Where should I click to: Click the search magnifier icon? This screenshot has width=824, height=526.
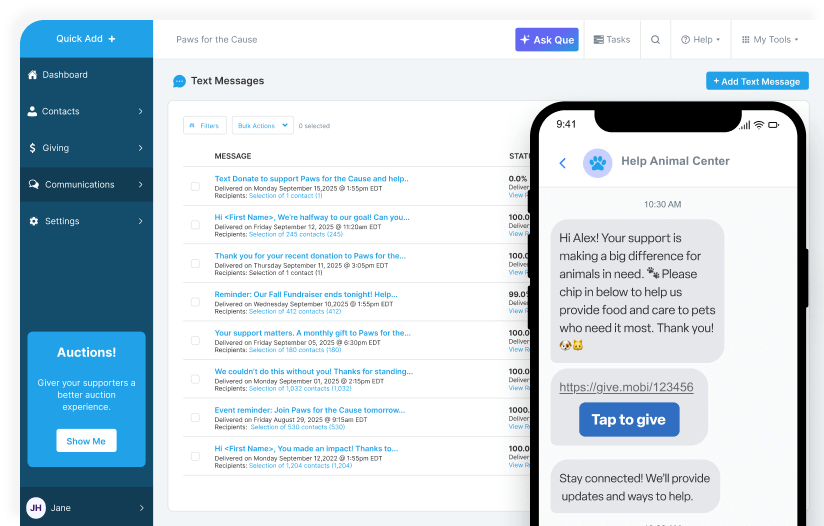655,40
